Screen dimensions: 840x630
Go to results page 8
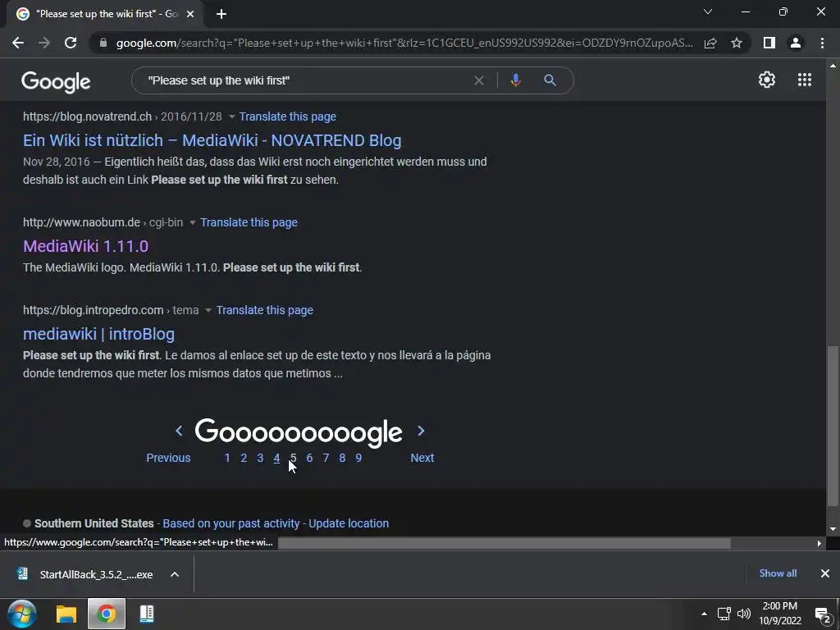342,458
